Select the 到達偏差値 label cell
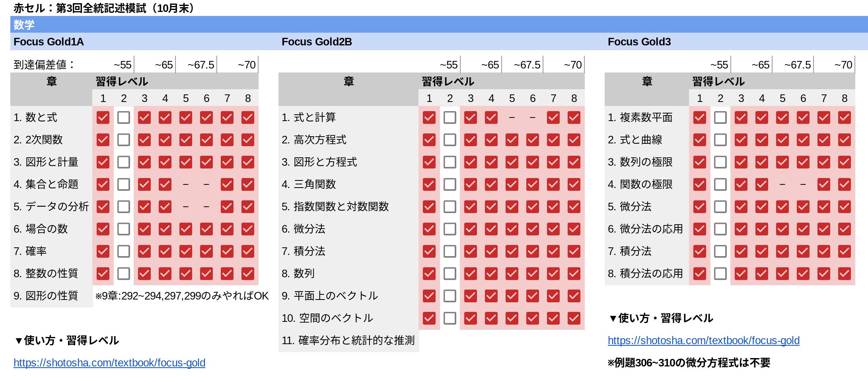Screen dimensions: 868x376 [44, 65]
